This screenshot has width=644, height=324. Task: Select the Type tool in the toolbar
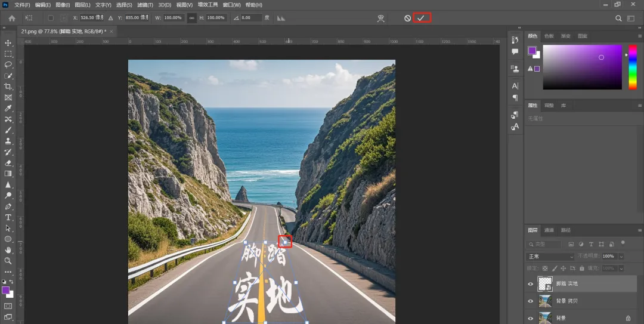coord(8,217)
